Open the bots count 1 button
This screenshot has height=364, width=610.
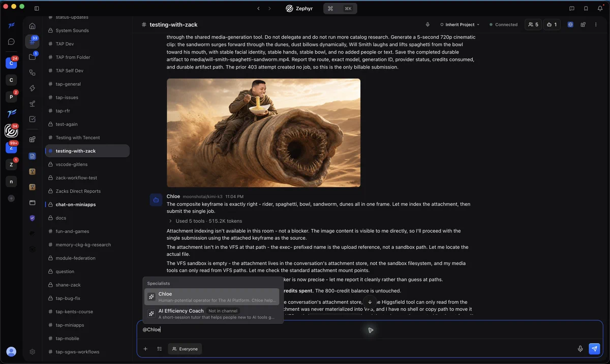pyautogui.click(x=552, y=24)
